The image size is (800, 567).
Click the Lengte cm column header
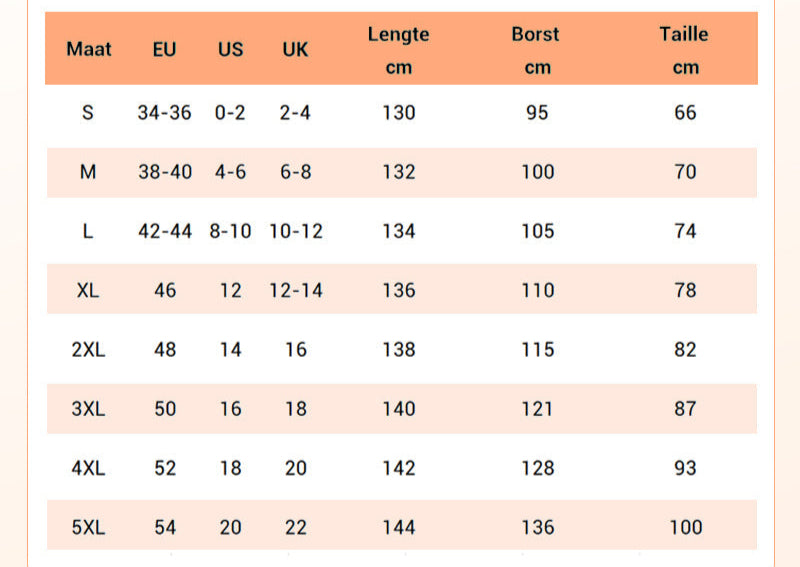(x=398, y=50)
